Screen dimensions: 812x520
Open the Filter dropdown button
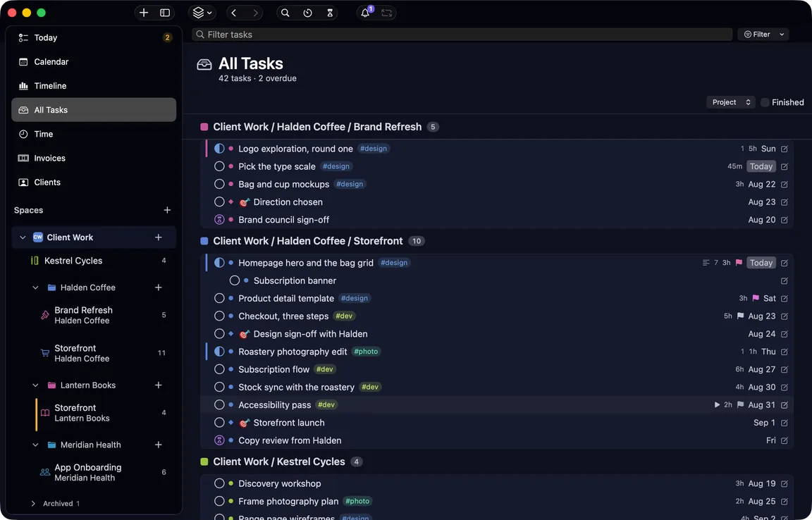pos(763,35)
